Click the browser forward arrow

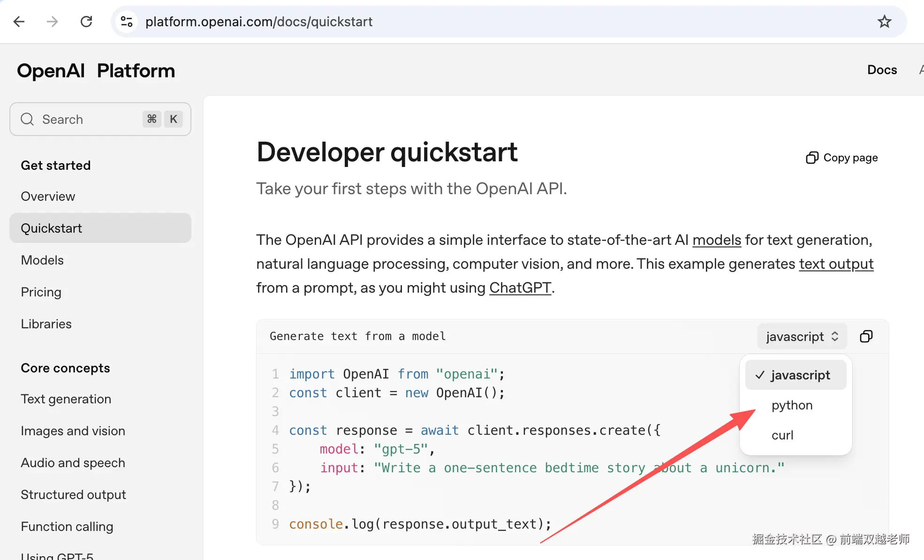[52, 22]
